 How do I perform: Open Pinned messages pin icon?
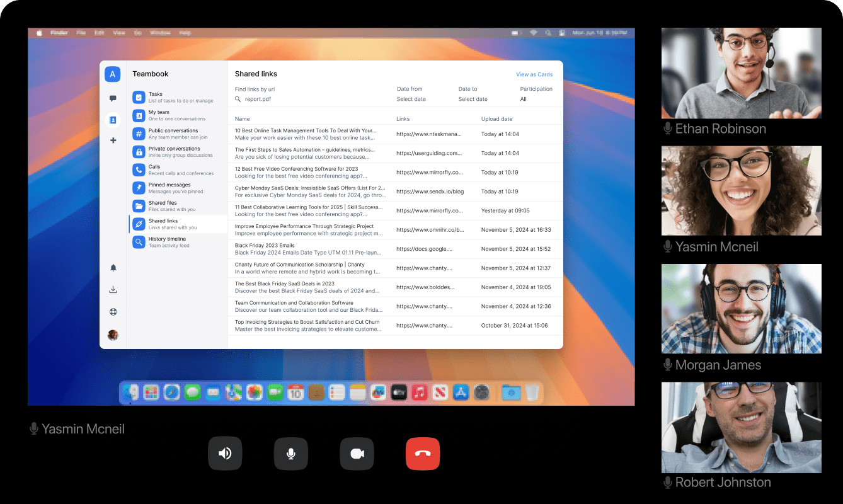click(139, 188)
